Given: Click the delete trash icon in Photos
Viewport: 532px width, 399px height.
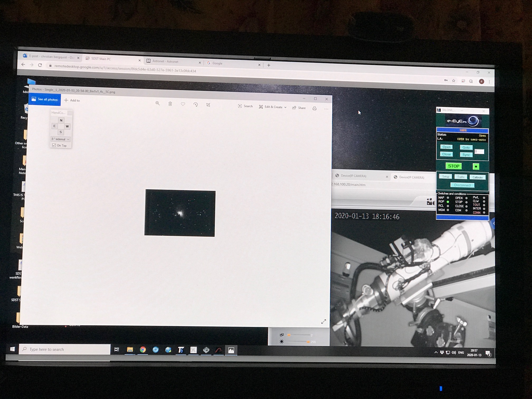Looking at the screenshot, I should point(170,104).
